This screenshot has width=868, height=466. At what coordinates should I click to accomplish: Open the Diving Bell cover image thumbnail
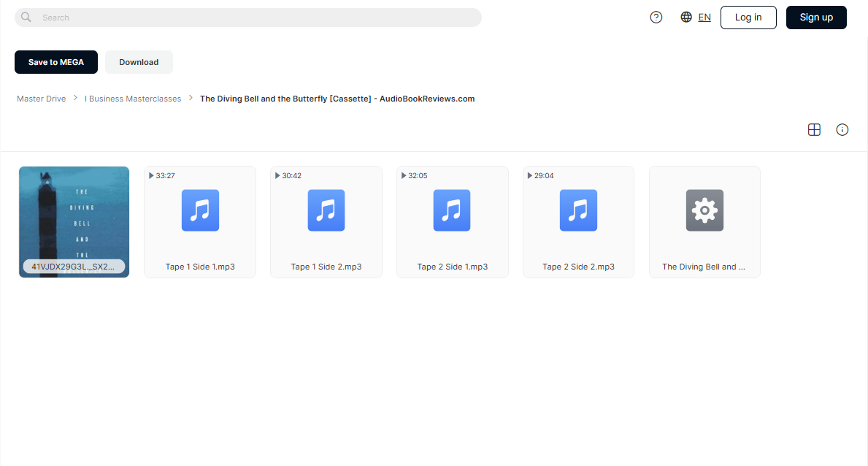click(x=74, y=221)
